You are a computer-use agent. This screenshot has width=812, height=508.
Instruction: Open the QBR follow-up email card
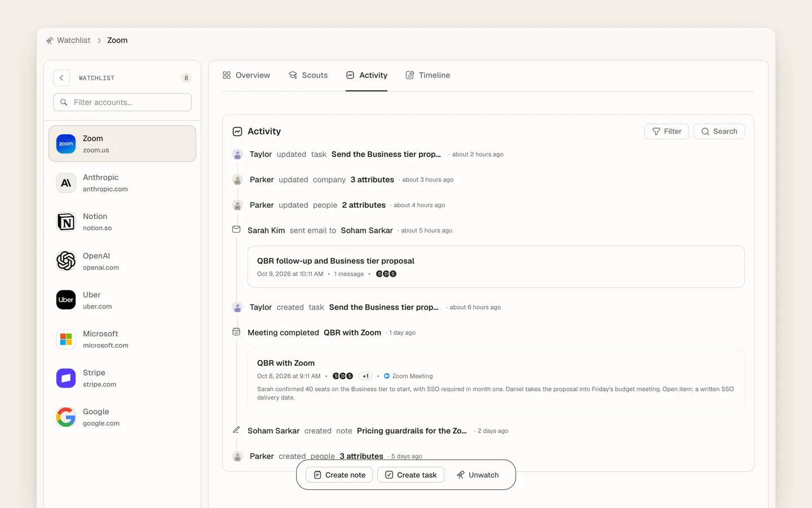496,266
